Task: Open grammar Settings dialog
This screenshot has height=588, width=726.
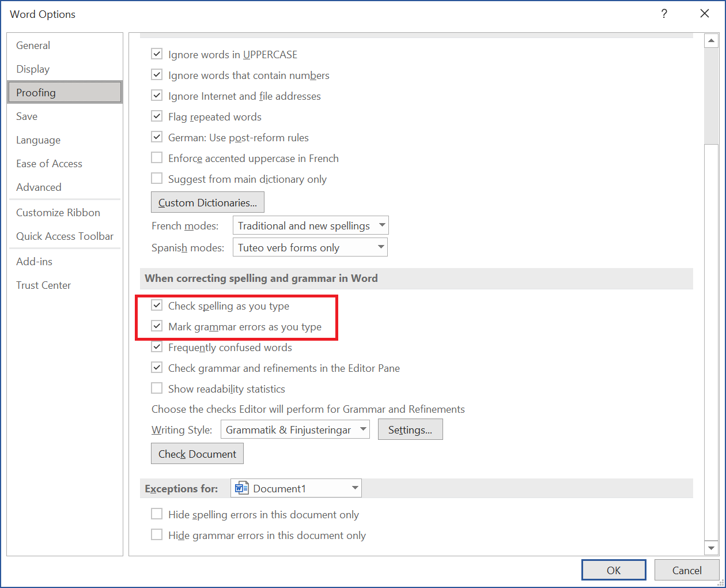Action: click(x=410, y=429)
